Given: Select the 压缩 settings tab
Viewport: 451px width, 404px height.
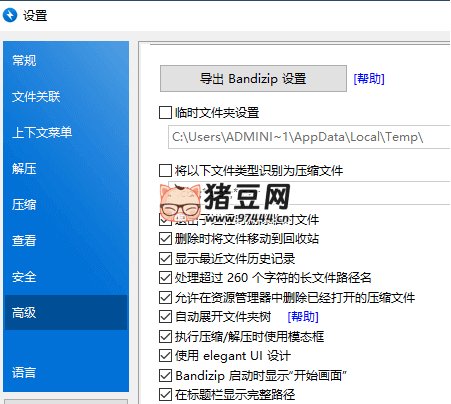Looking at the screenshot, I should (x=66, y=205).
